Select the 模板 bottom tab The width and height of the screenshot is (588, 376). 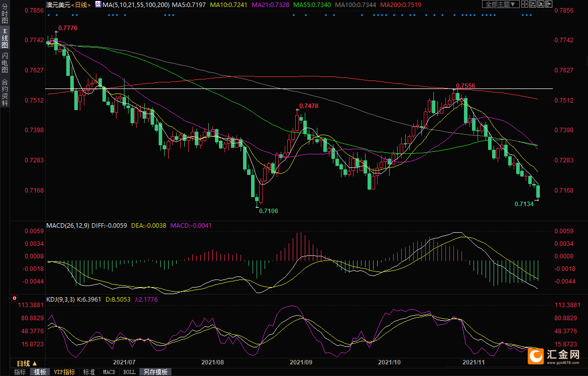tap(40, 372)
